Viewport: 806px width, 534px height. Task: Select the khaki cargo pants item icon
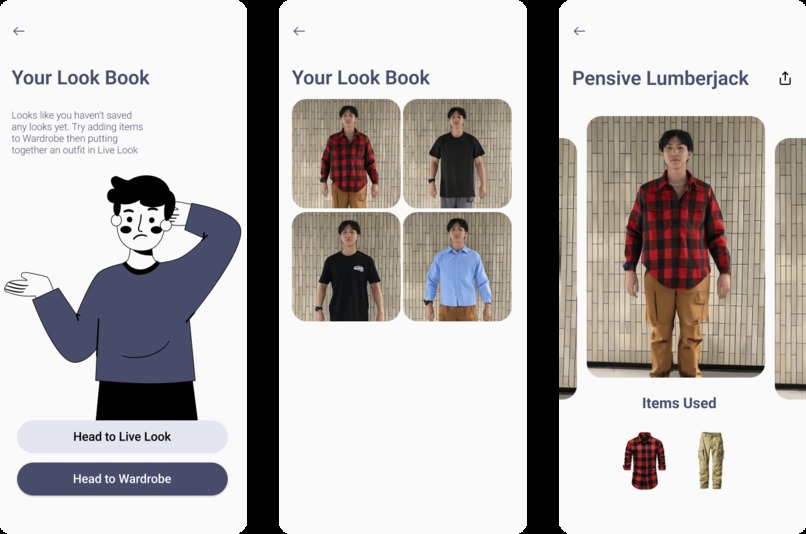click(711, 461)
